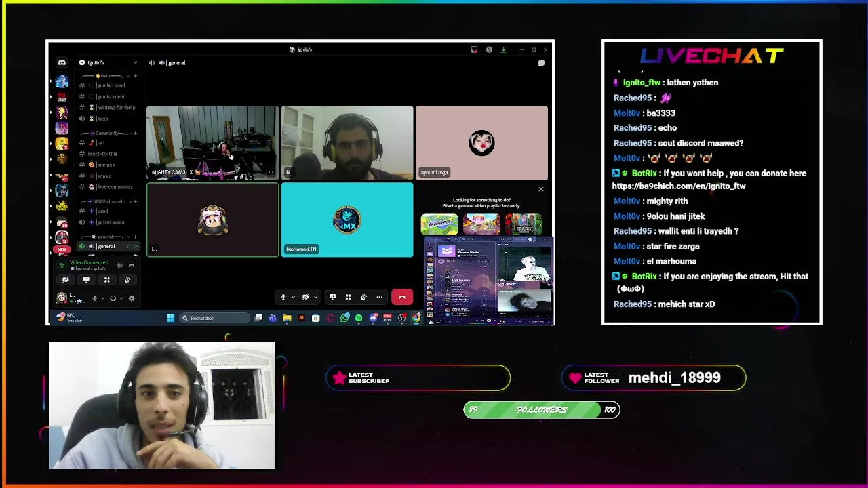Click share screen in call control bar

(x=333, y=297)
